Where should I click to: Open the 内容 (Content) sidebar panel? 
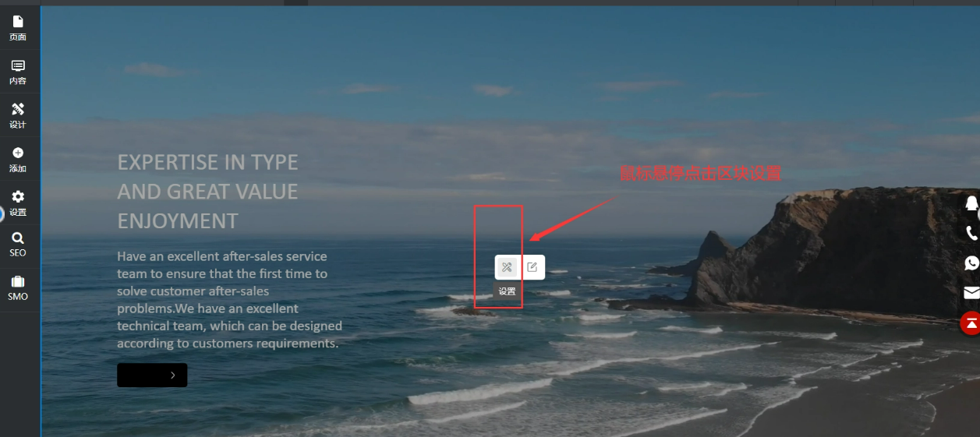tap(18, 72)
